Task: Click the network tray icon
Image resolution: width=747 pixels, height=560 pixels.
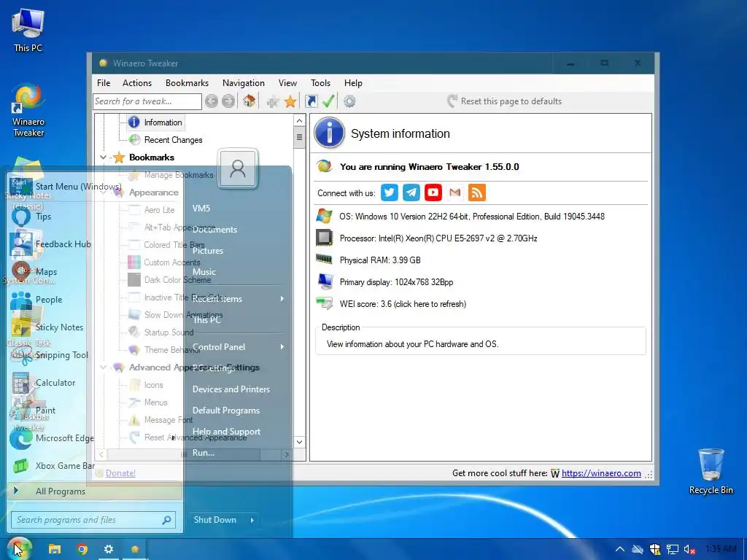Action: tap(672, 549)
